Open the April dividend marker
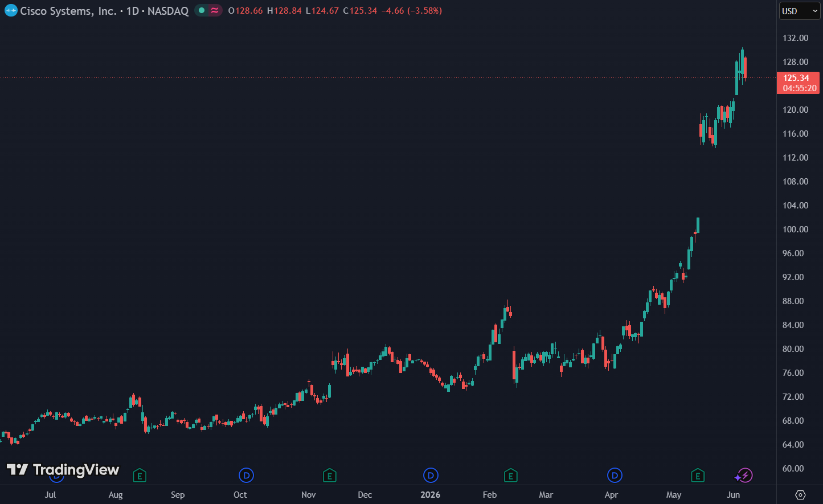The height and width of the screenshot is (504, 823). coord(615,475)
